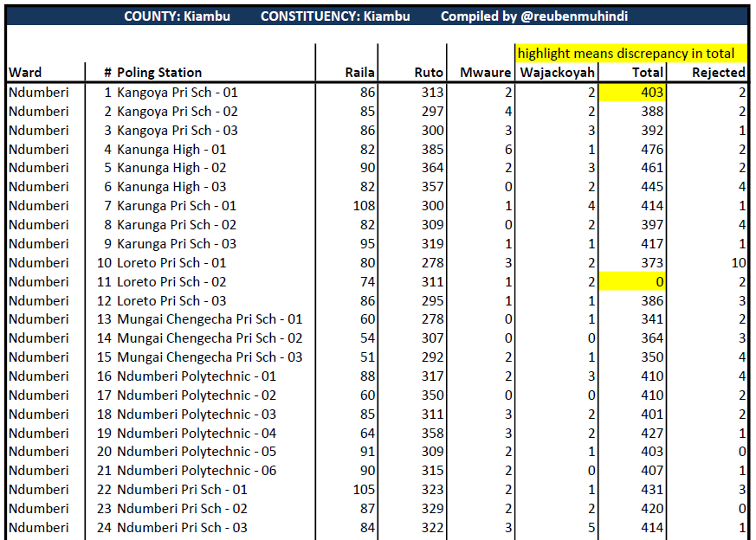Click the 'CONSTITUENCY: Kiambu' title text
Viewport: 756px width, 540px height.
[x=335, y=16]
